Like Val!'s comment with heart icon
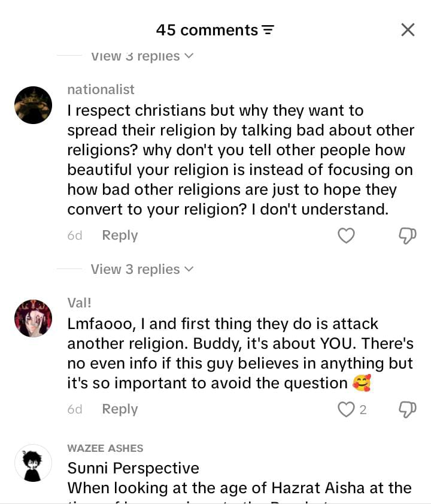This screenshot has height=504, width=431. (x=346, y=409)
